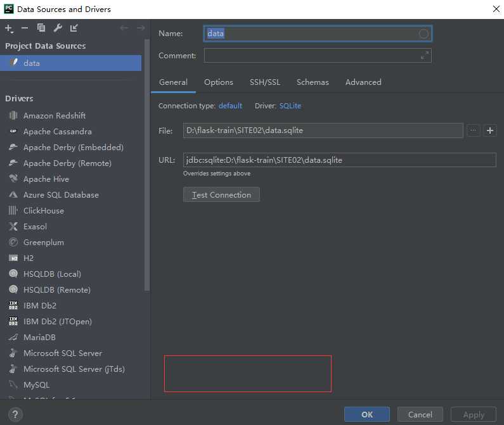Click the Apply button

pos(474,414)
